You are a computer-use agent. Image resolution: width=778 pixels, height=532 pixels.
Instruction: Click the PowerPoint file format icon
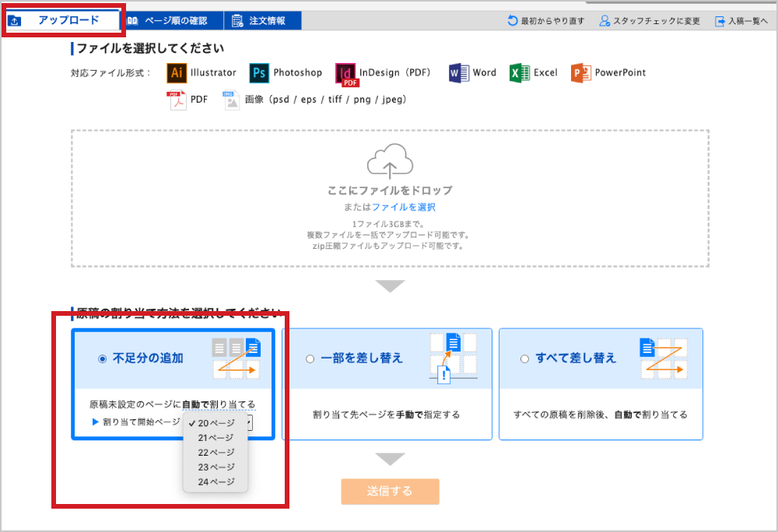tap(581, 73)
